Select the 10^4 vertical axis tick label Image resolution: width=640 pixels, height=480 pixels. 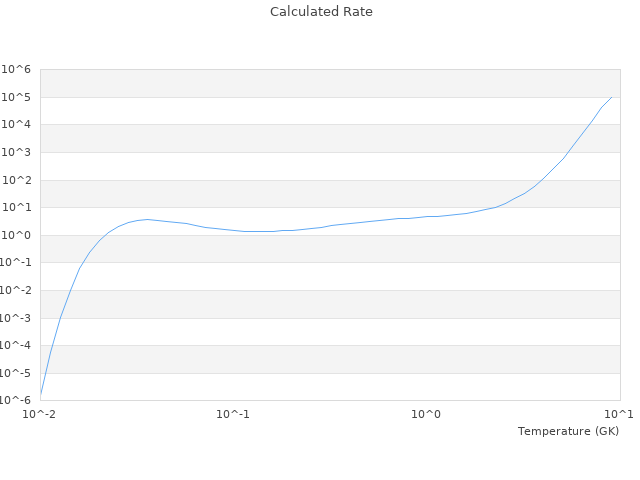pos(16,125)
